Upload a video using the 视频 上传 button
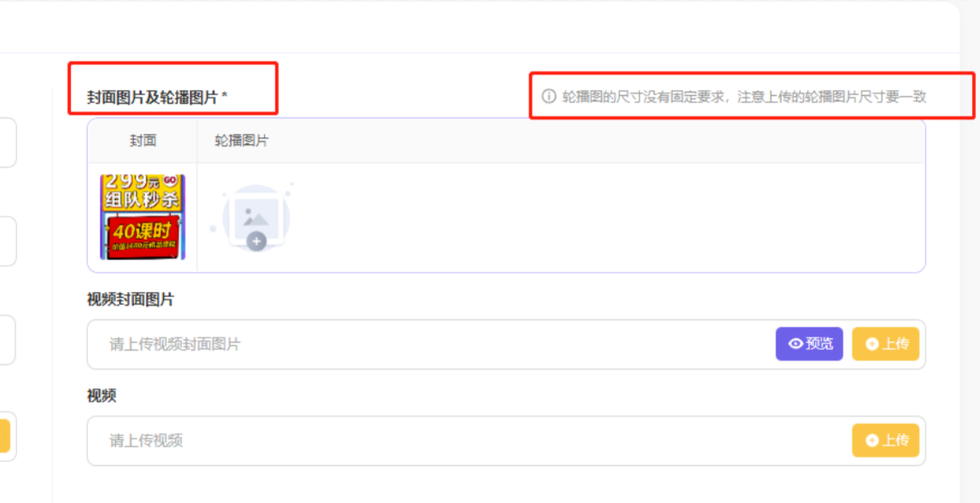This screenshot has width=980, height=503. 886,441
